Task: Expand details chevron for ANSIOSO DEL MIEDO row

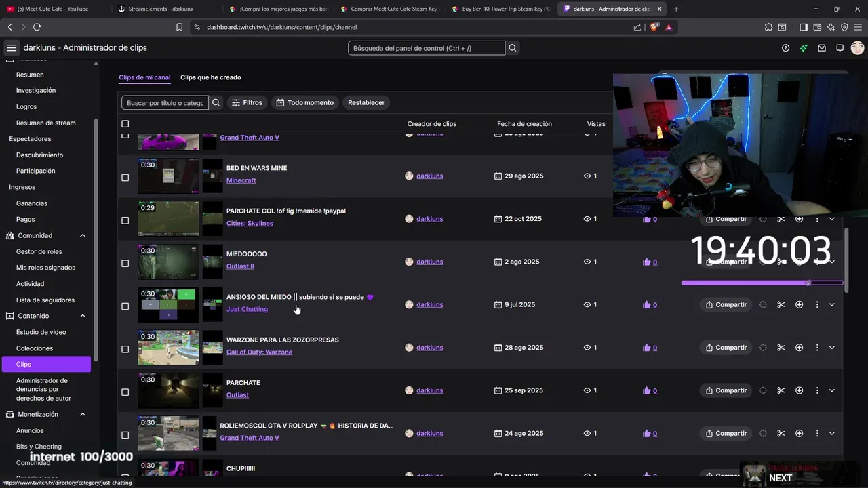Action: coord(832,305)
